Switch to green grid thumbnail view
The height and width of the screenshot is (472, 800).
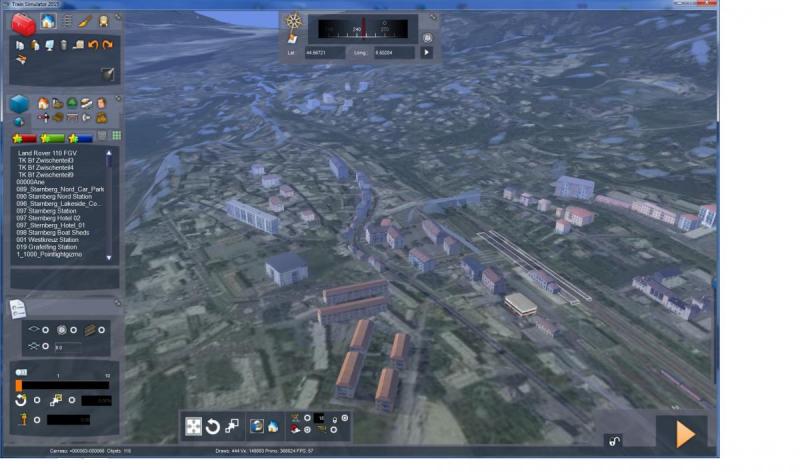[116, 136]
